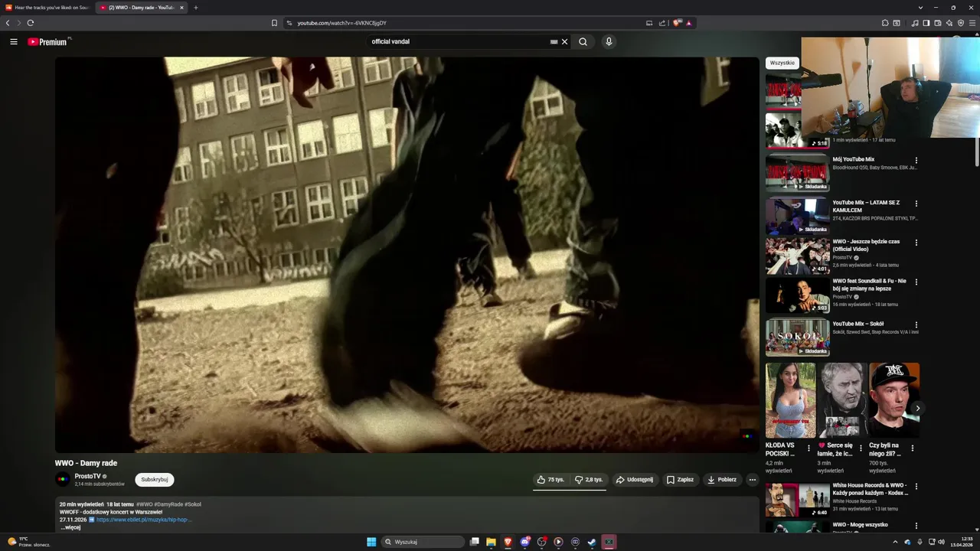This screenshot has width=980, height=551.
Task: Open the ebilet.pl ticket link
Action: click(144, 520)
